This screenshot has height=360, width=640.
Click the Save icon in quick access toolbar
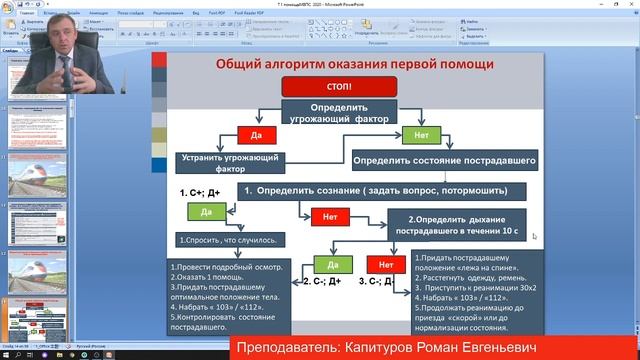click(x=20, y=4)
